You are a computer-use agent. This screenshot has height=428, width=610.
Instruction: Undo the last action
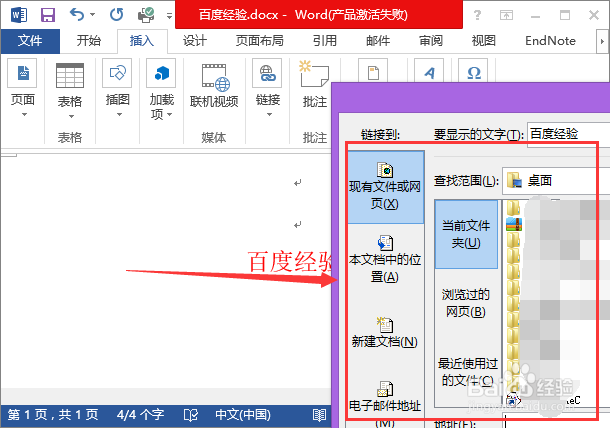(77, 15)
